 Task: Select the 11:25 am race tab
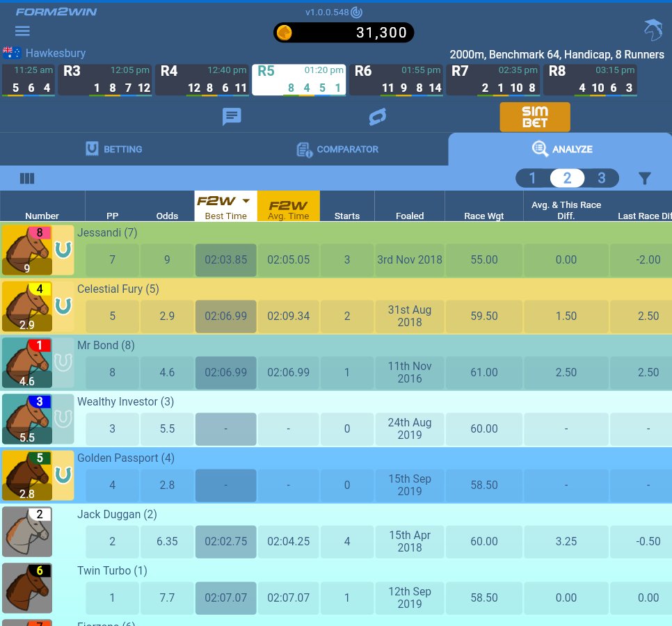[x=29, y=80]
